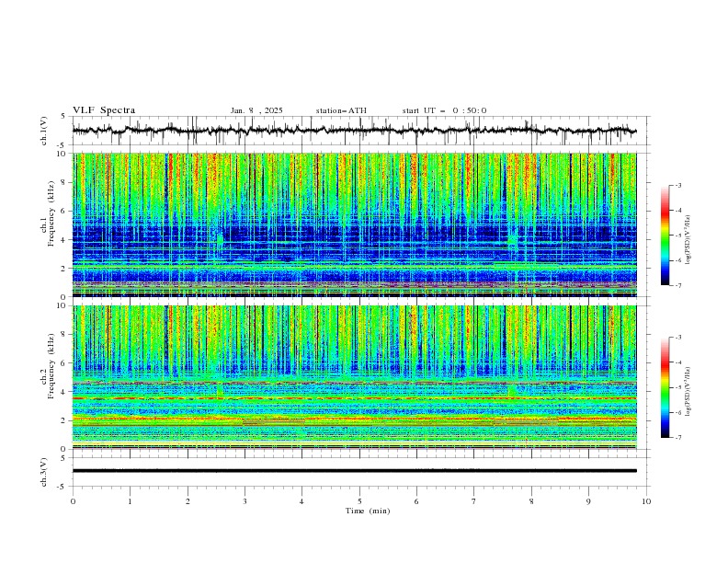Click the ch.1 voltage waveform trace
728x563 pixels.
tap(354, 131)
